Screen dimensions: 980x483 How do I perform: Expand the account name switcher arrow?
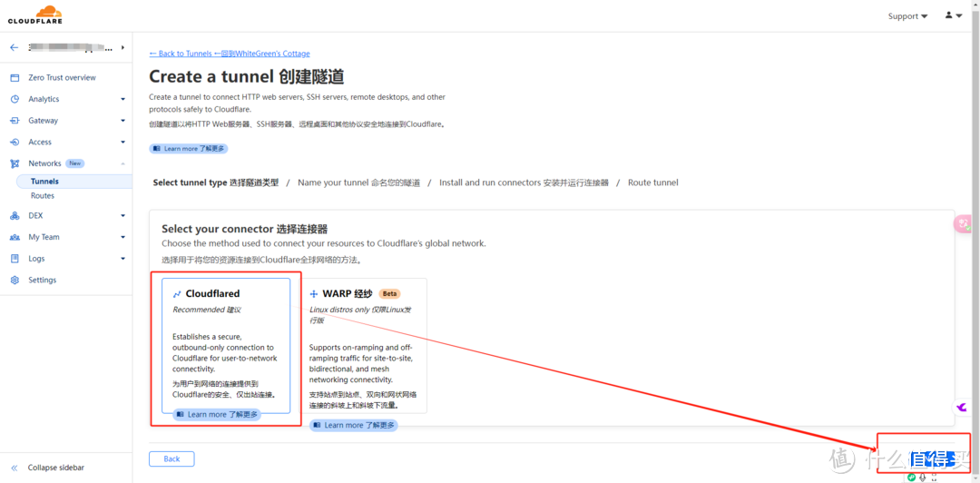pyautogui.click(x=122, y=47)
